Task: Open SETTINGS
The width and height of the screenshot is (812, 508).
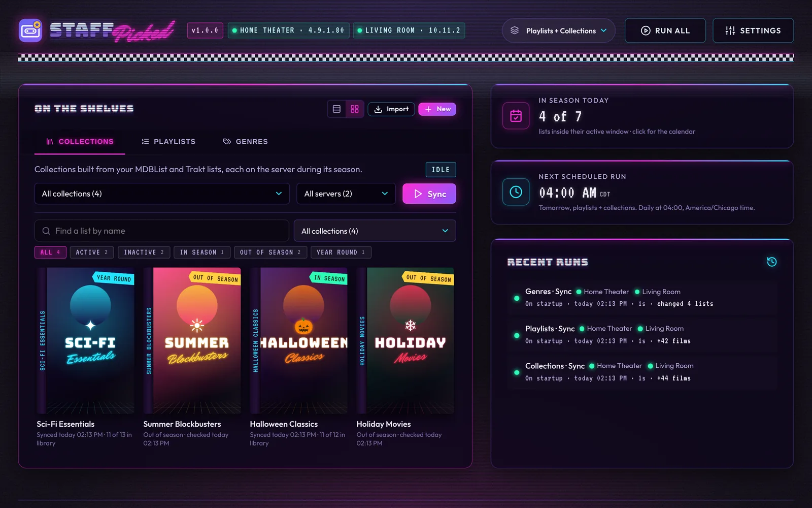Action: (x=753, y=30)
